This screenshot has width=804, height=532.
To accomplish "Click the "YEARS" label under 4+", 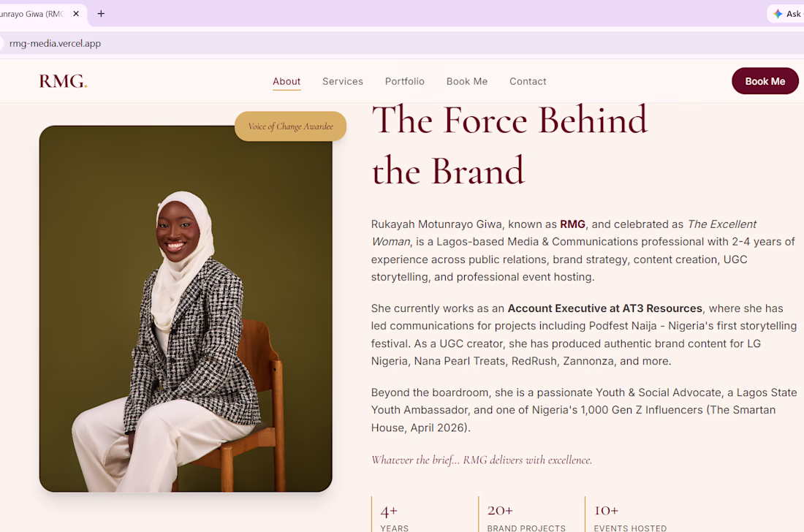I will pos(394,528).
